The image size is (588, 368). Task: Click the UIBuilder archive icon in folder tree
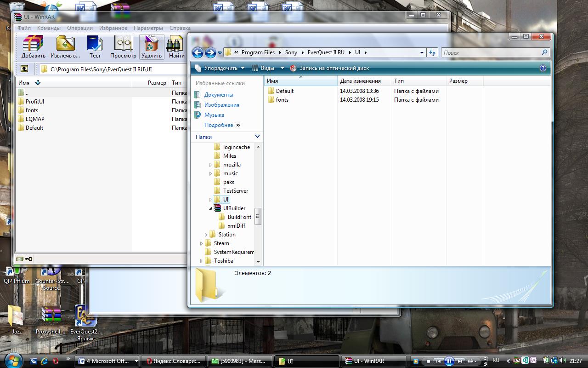click(x=217, y=208)
